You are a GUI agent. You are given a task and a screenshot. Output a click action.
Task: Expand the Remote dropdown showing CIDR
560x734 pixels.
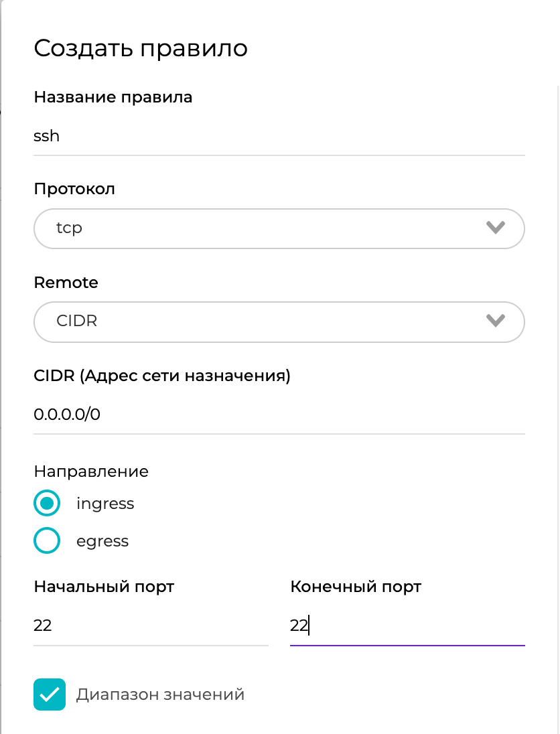(268, 321)
